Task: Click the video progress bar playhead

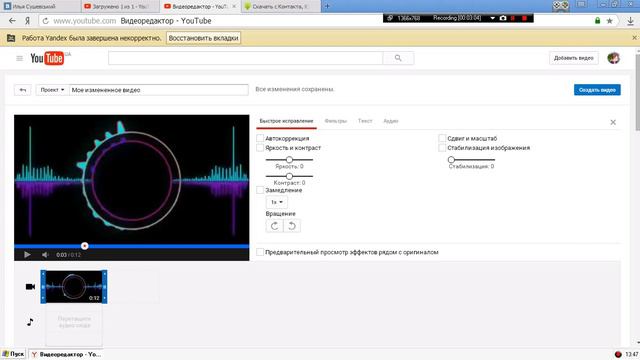Action: 84,246
